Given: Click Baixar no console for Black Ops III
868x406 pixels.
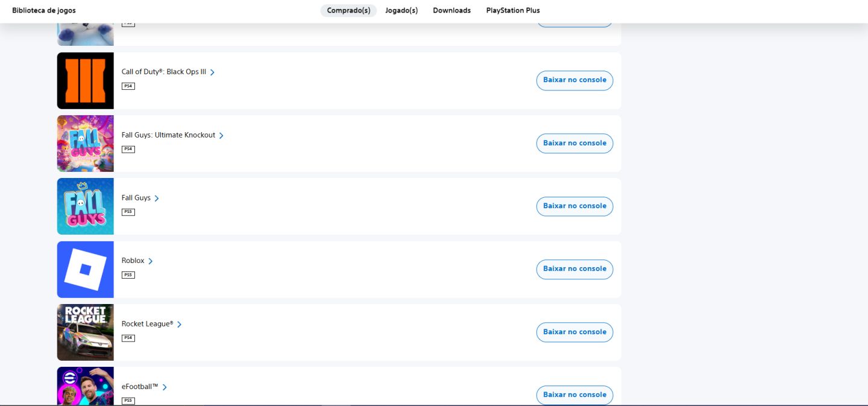Looking at the screenshot, I should pos(574,80).
